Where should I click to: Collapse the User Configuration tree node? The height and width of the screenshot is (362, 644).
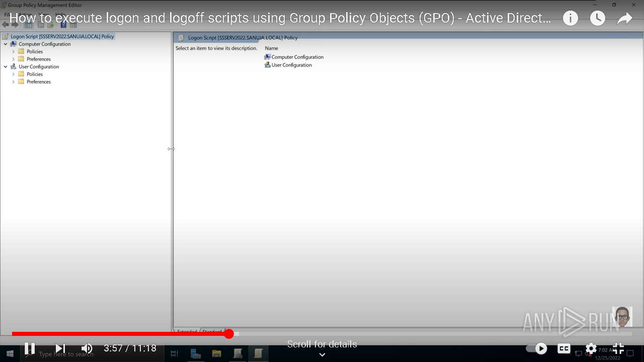point(6,66)
